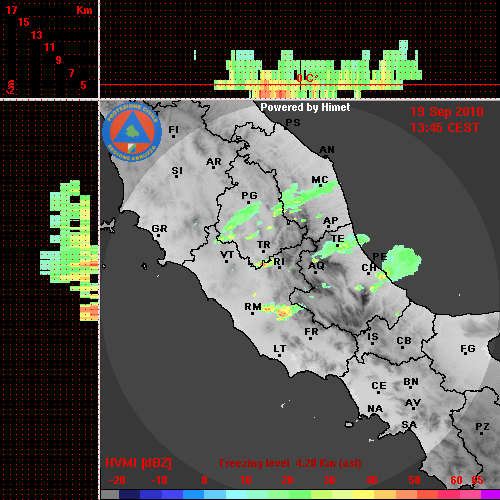Click the 50 dBZ scale value

(414, 480)
